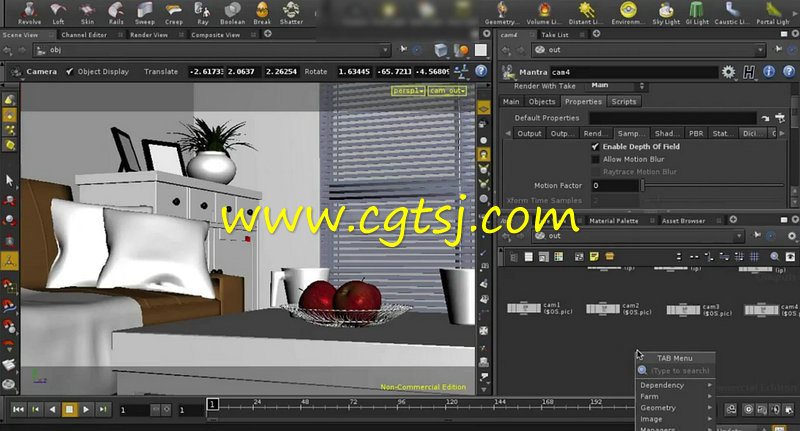Add a Caustic Light from shelf

732,13
